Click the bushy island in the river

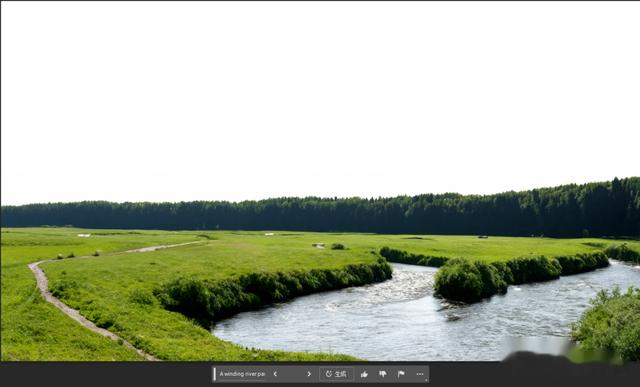[469, 280]
